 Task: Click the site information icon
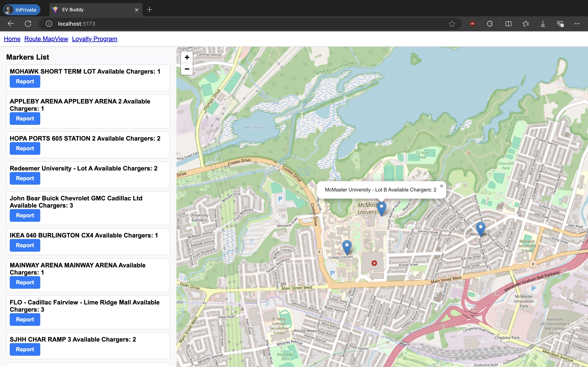49,24
